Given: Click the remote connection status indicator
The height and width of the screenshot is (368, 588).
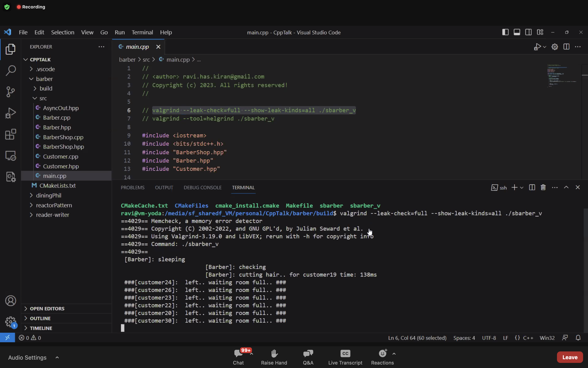Looking at the screenshot, I should (7, 338).
